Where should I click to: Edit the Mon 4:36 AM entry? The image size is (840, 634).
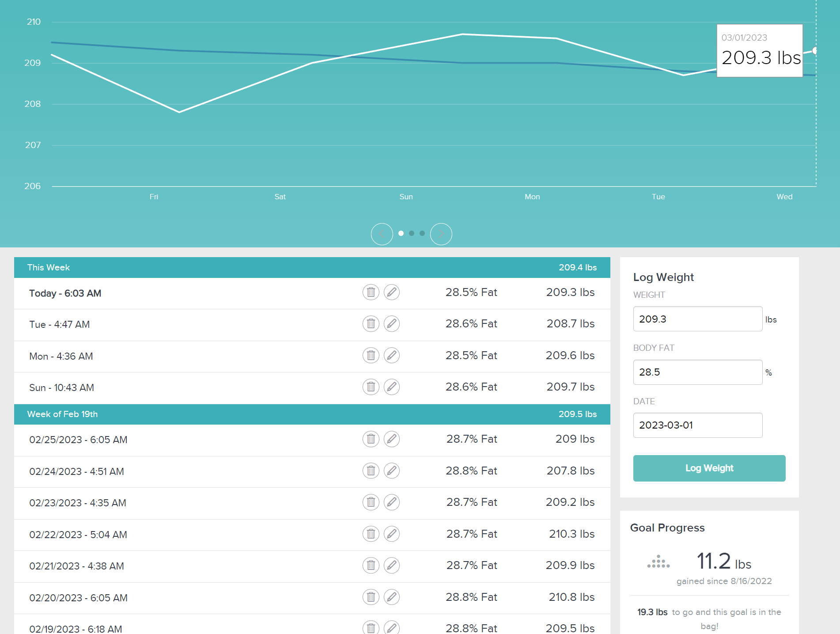tap(391, 356)
